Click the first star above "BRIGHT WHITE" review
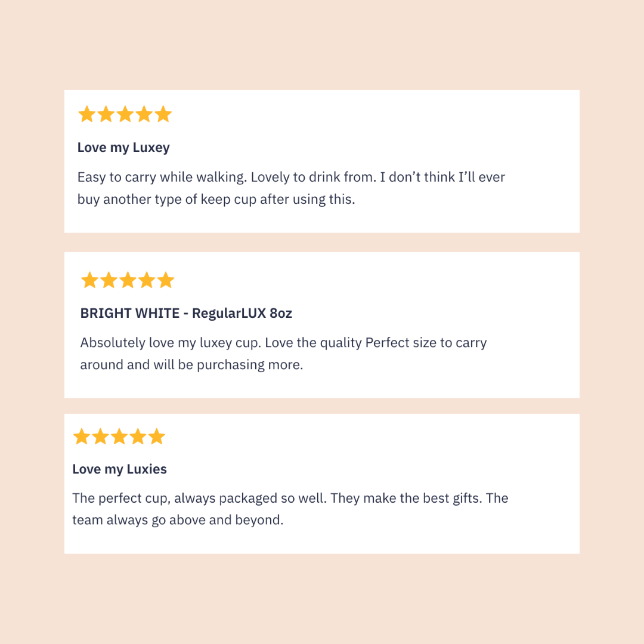The image size is (644, 644). 89,280
